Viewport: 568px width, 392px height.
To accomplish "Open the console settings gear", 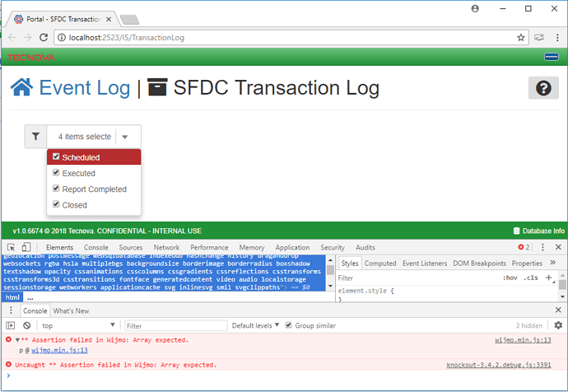I will coord(557,325).
